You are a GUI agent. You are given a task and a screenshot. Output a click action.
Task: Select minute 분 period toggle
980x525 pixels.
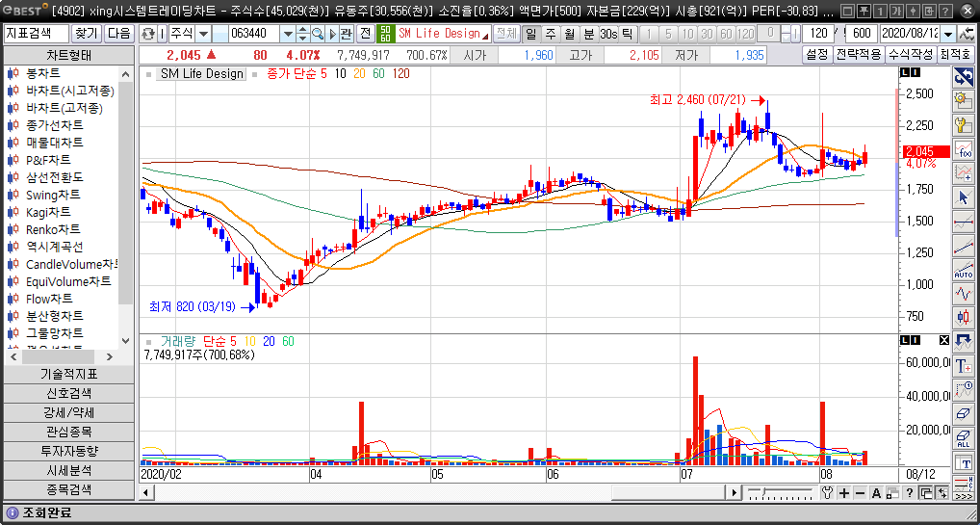(589, 34)
